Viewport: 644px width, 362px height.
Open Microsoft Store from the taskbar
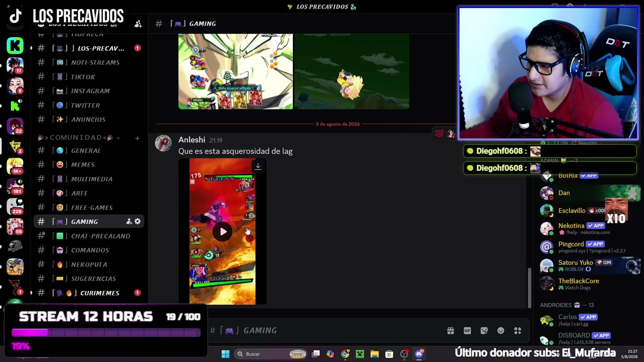pos(389,354)
